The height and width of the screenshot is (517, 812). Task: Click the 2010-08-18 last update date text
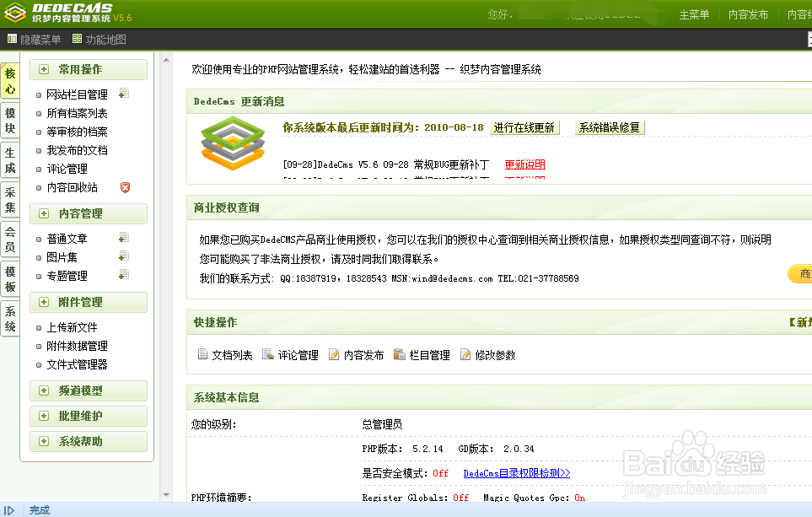click(x=454, y=127)
